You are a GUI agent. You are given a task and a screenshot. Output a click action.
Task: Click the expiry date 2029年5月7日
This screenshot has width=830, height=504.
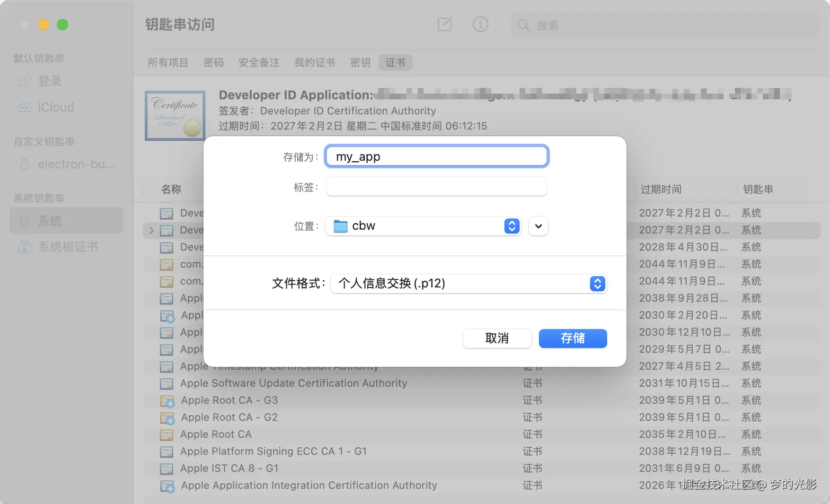(x=684, y=349)
